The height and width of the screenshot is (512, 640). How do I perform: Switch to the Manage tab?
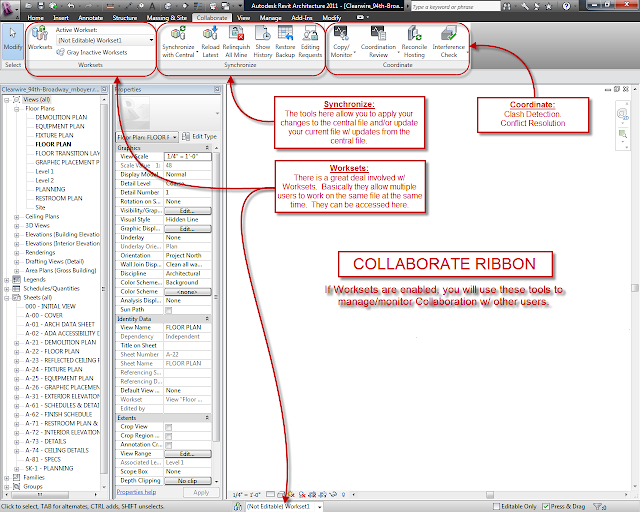271,18
